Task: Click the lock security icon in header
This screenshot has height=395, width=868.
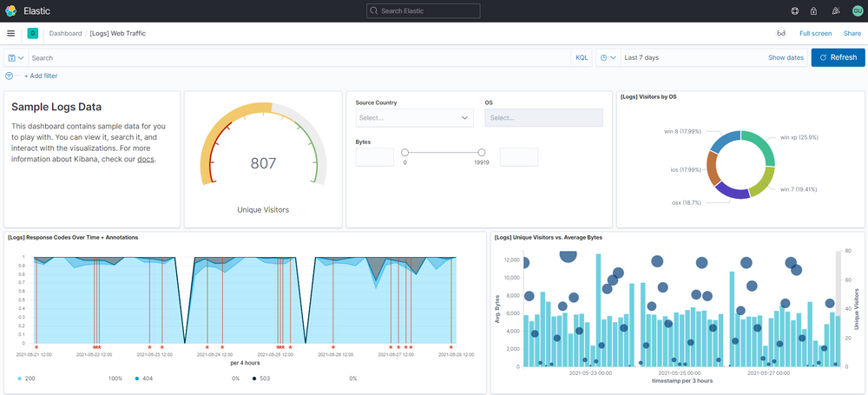Action: 813,11
